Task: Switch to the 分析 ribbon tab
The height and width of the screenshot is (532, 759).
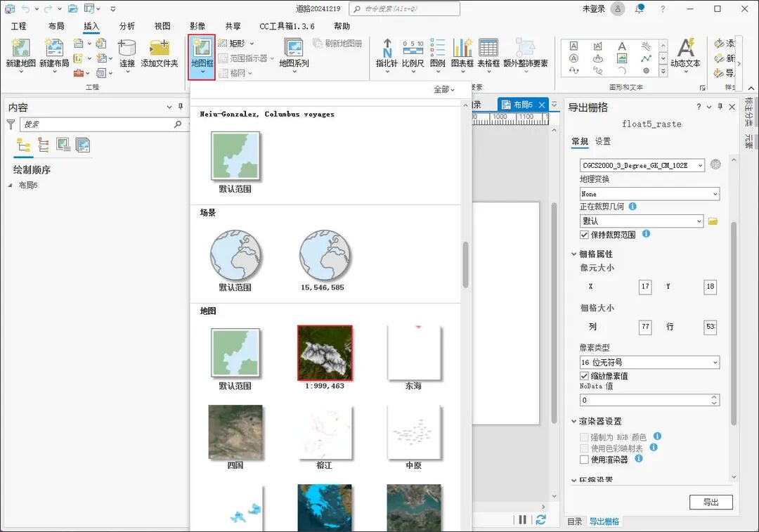Action: [126, 26]
